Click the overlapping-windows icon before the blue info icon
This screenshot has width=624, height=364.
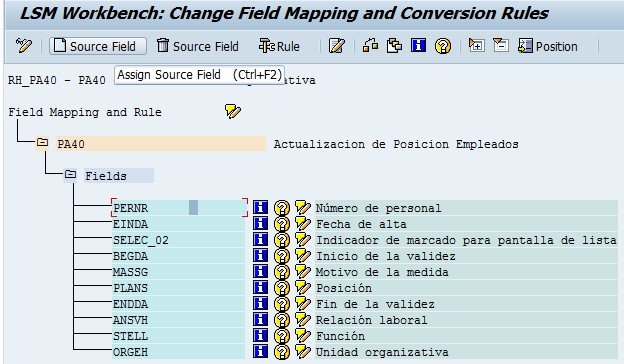click(394, 46)
